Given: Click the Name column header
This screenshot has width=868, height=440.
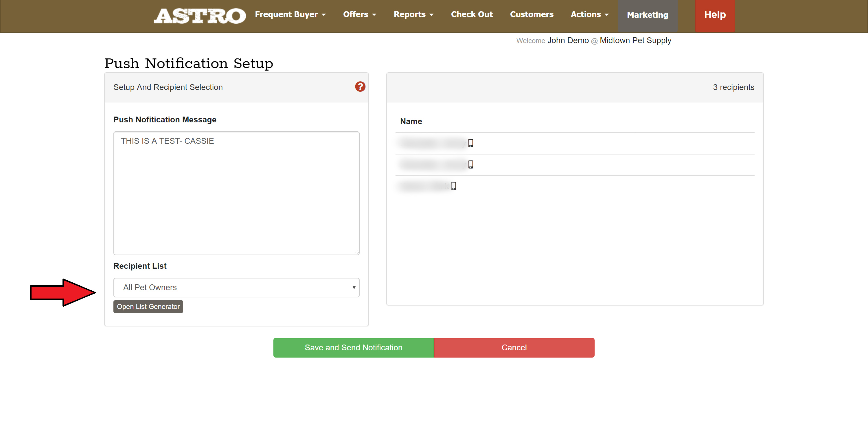Looking at the screenshot, I should (411, 121).
